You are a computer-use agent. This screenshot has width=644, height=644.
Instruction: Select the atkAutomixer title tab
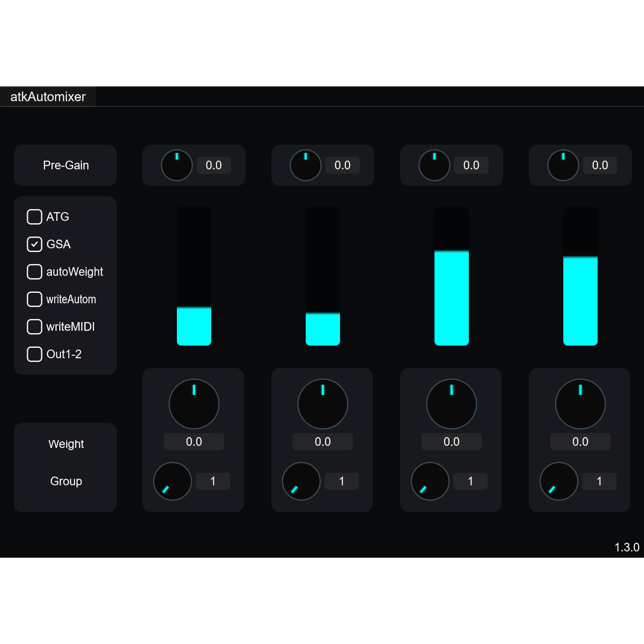point(48,97)
